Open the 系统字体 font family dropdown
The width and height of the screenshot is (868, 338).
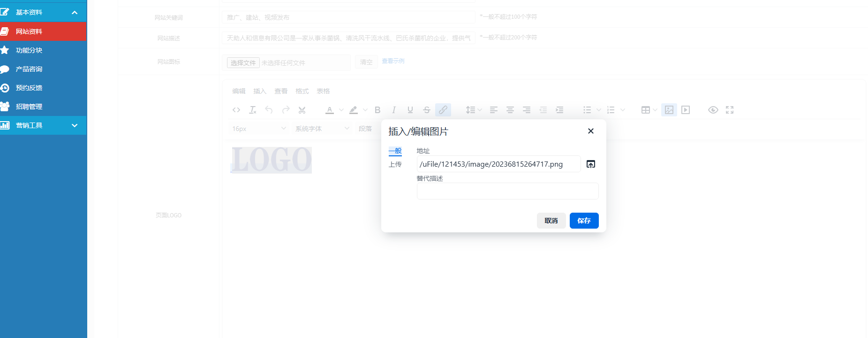322,129
